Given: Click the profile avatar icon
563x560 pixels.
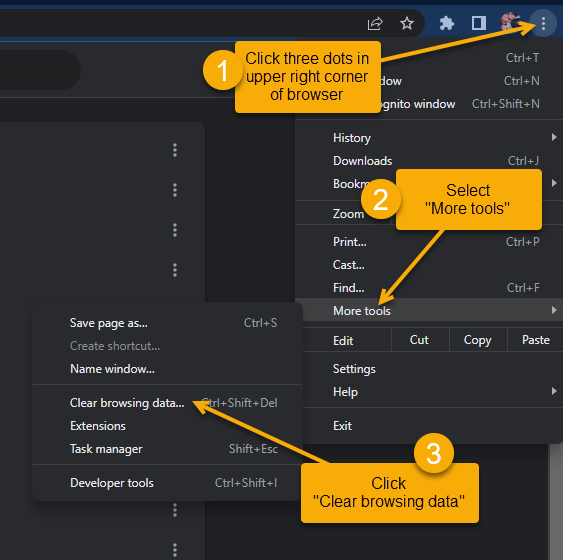Looking at the screenshot, I should coord(511,22).
